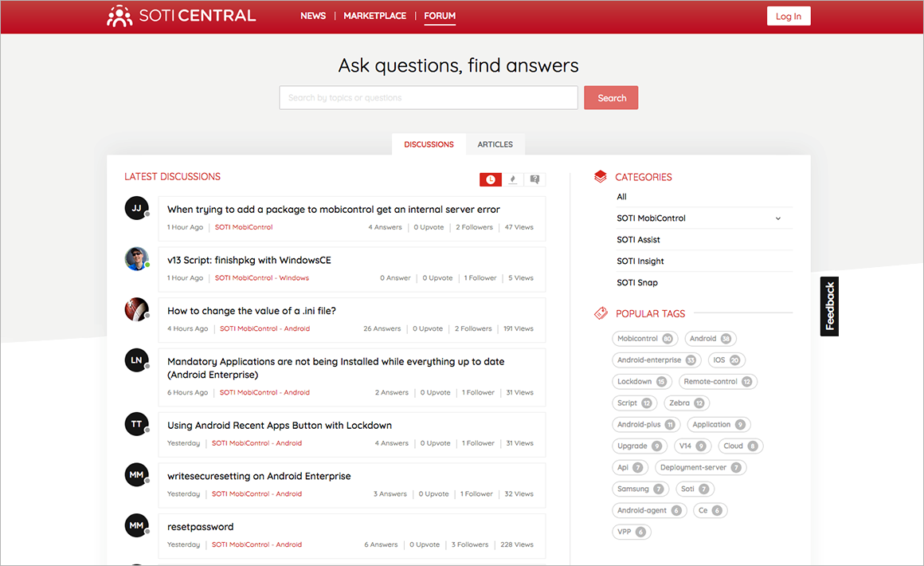Click the "26 Answers" count text
Image resolution: width=924 pixels, height=566 pixels.
(x=382, y=328)
